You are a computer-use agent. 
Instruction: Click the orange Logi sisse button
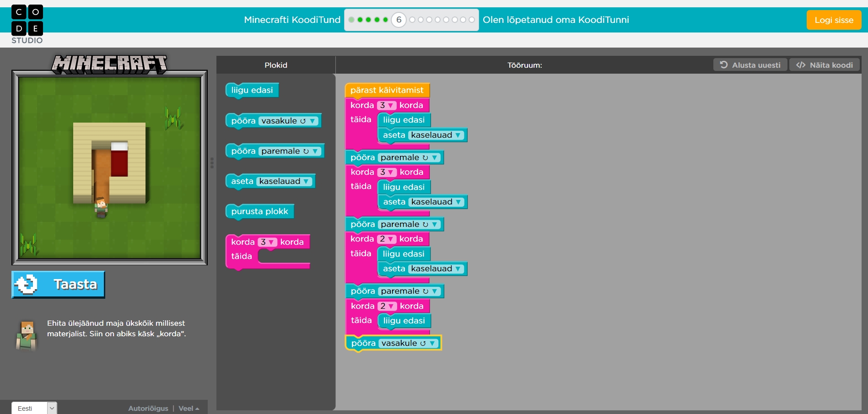pyautogui.click(x=834, y=20)
